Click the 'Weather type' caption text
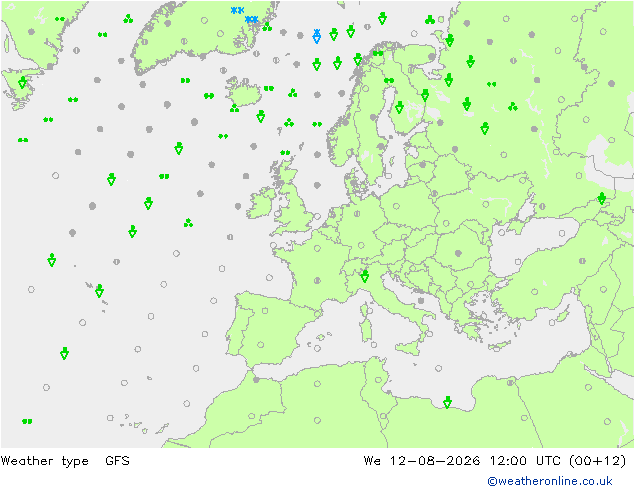The height and width of the screenshot is (490, 634). (x=44, y=460)
